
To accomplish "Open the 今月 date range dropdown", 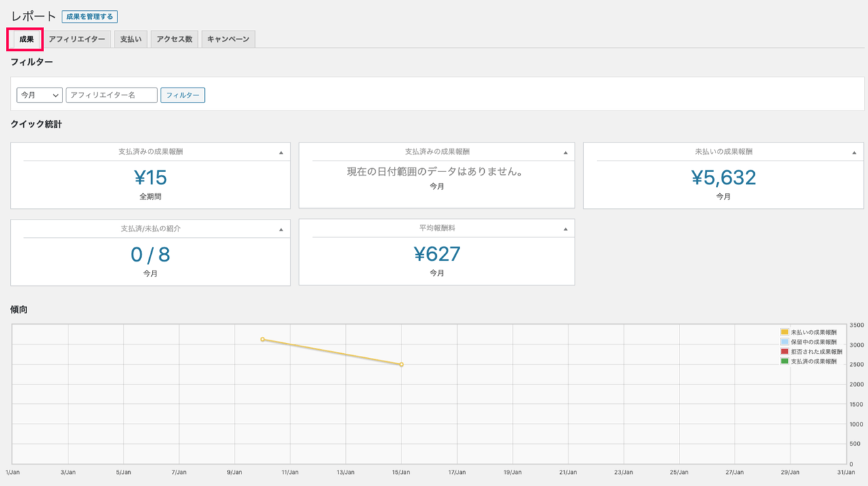I will (39, 95).
